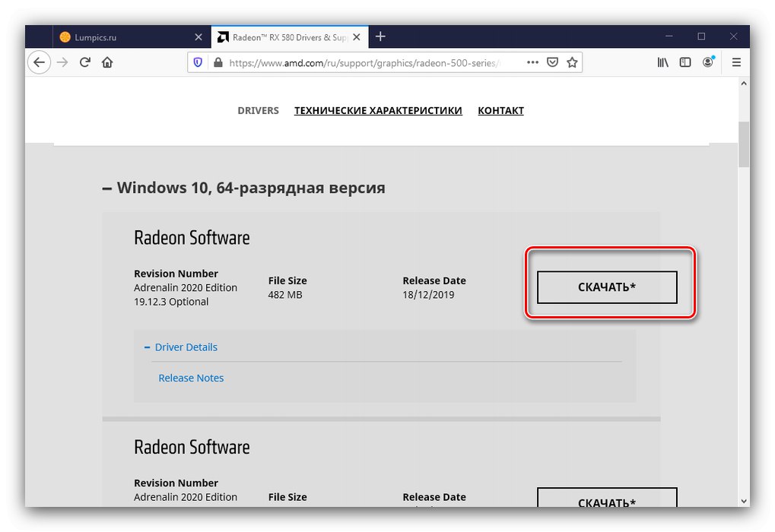View site security padlock information
This screenshot has height=532, width=775.
[218, 63]
